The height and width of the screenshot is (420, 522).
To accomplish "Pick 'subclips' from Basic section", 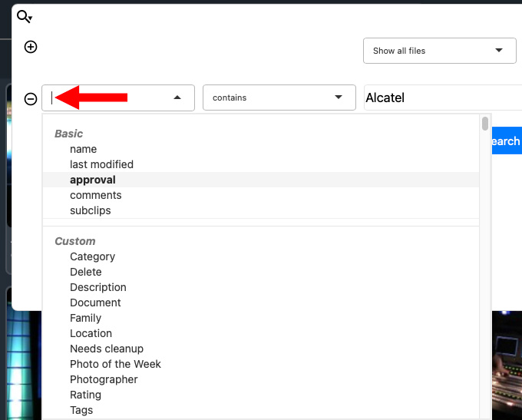I will tap(91, 210).
